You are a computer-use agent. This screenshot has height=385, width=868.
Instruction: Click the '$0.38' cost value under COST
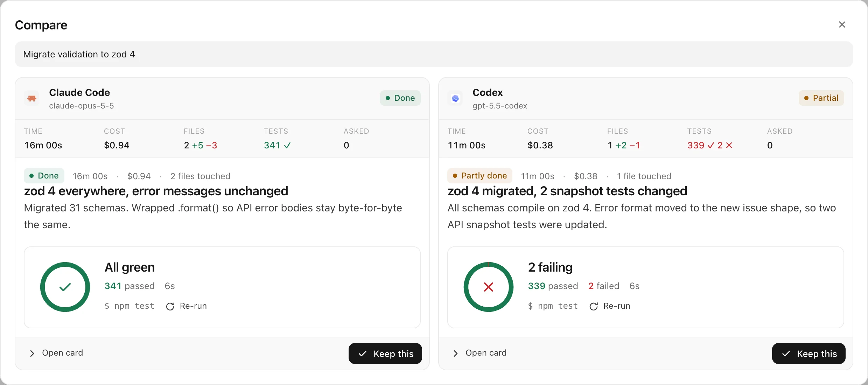coord(540,145)
